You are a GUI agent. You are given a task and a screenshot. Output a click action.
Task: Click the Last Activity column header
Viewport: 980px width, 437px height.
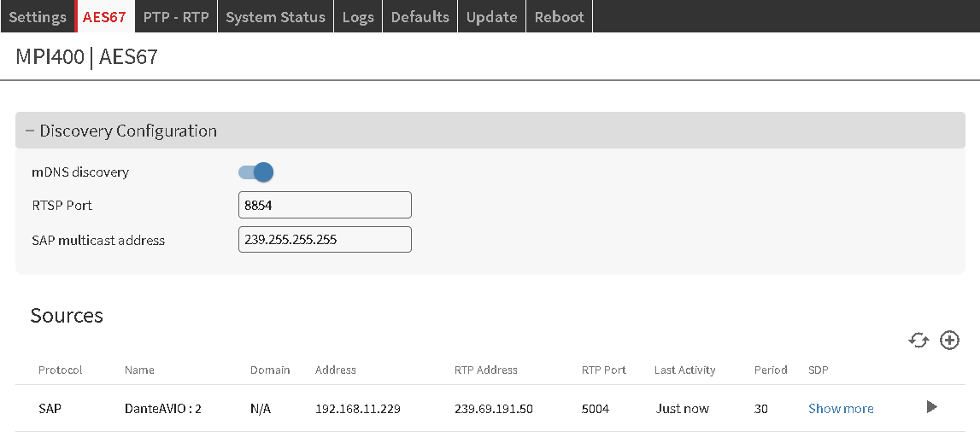coord(684,370)
